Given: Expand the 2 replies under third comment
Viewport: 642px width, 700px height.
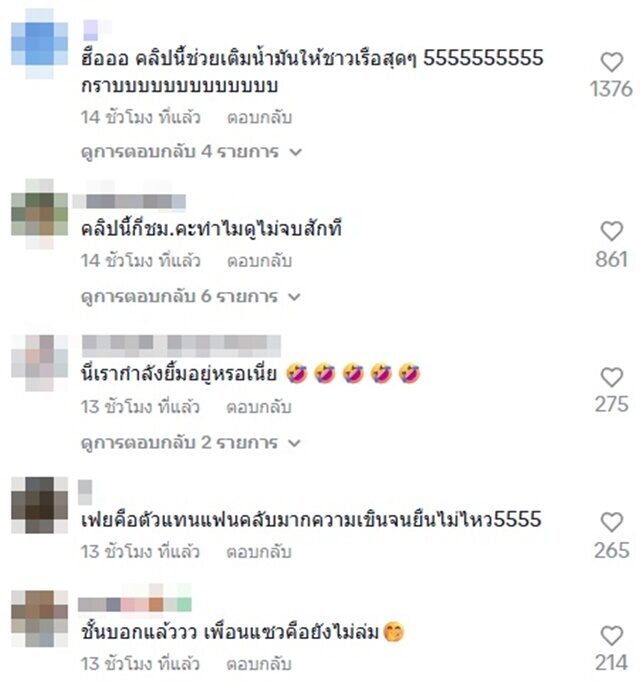Looking at the screenshot, I should coord(191,443).
